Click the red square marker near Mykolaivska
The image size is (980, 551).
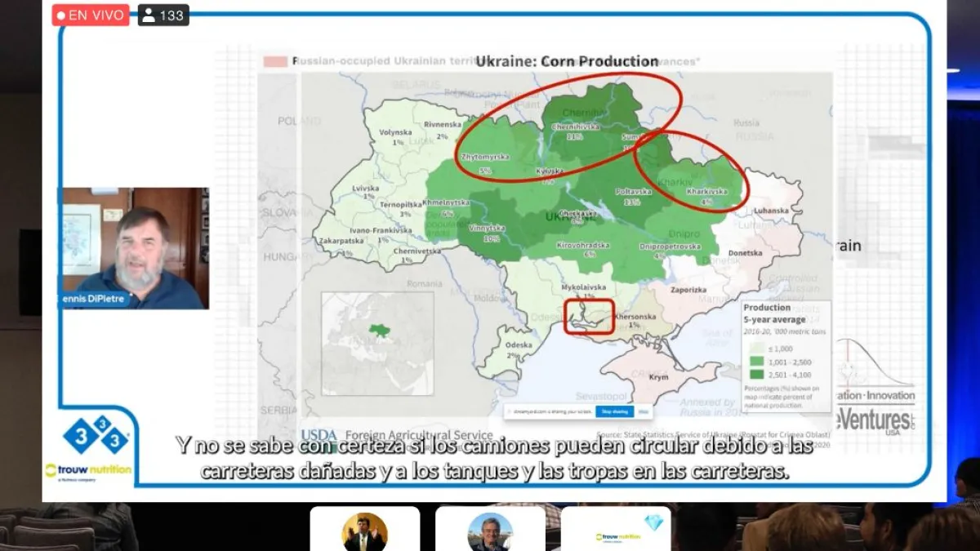(589, 316)
